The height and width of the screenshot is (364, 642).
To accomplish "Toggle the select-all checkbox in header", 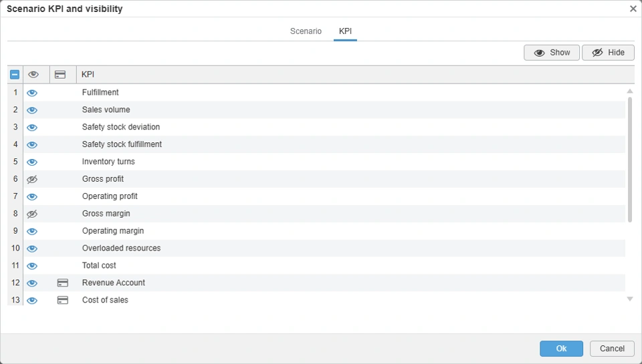I will (15, 74).
